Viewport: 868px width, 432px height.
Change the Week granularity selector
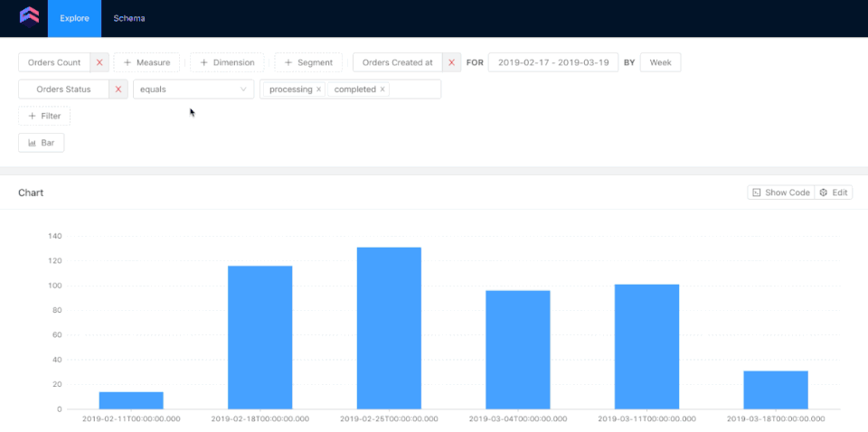[660, 62]
